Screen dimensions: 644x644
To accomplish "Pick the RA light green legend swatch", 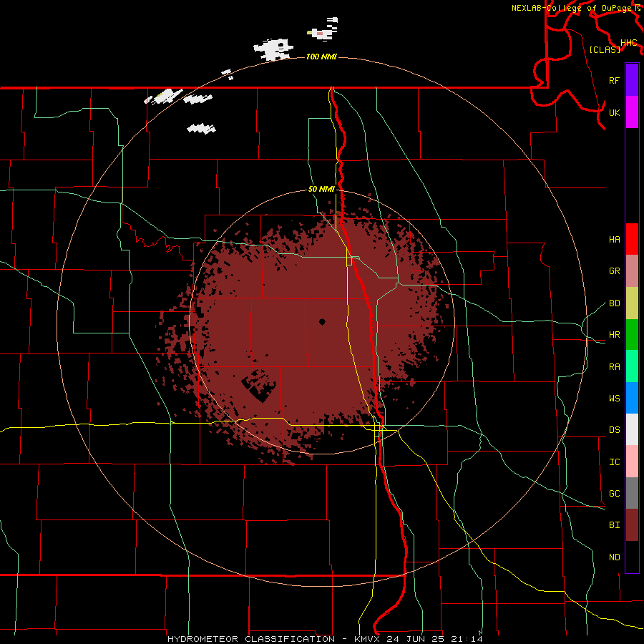I will point(632,366).
